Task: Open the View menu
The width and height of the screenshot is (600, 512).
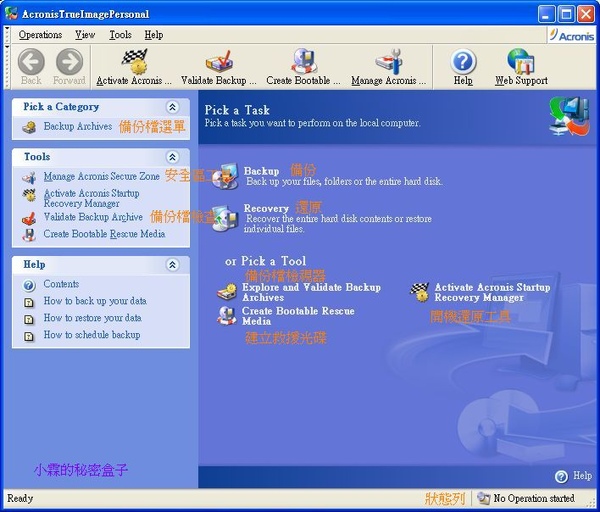Action: [85, 35]
